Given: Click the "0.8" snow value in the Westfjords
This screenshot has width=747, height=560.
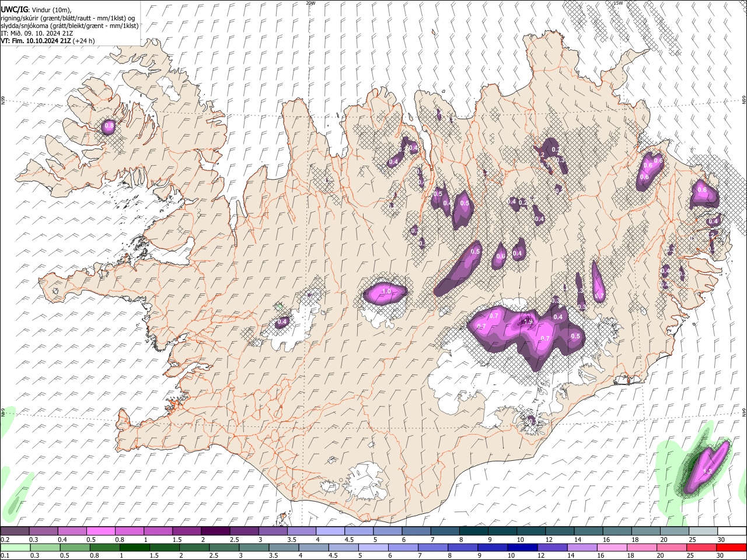Looking at the screenshot, I should (109, 126).
